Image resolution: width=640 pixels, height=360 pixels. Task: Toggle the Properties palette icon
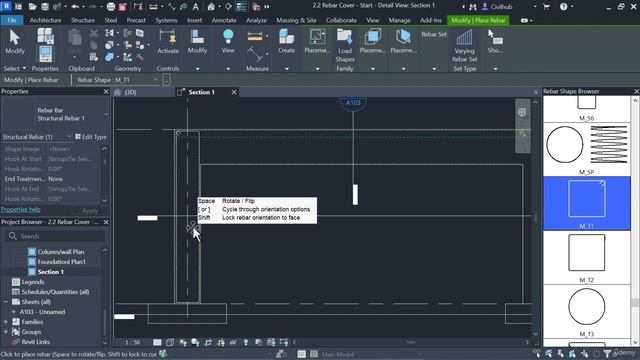click(x=45, y=54)
